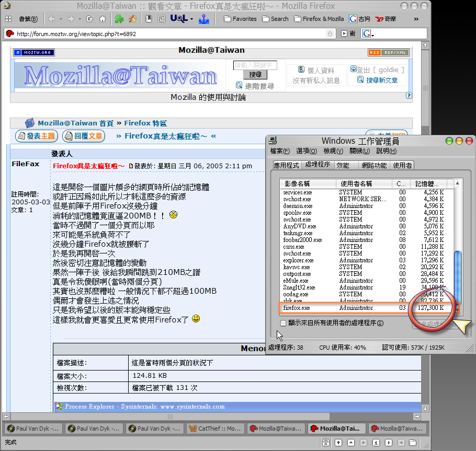Image resolution: width=476 pixels, height=451 pixels.
Task: Click the greyed Forward arrow in the Firefox toolbar
Action: tap(71, 19)
